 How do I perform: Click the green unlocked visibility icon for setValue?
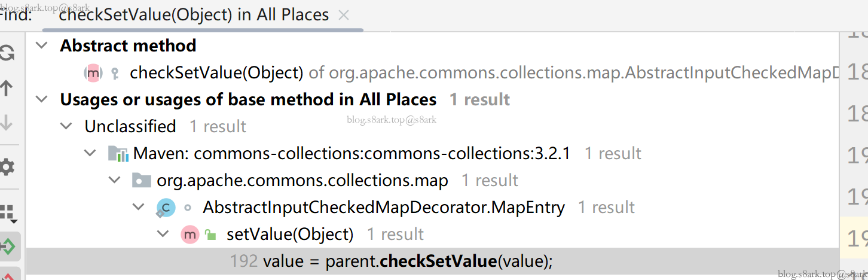click(210, 235)
